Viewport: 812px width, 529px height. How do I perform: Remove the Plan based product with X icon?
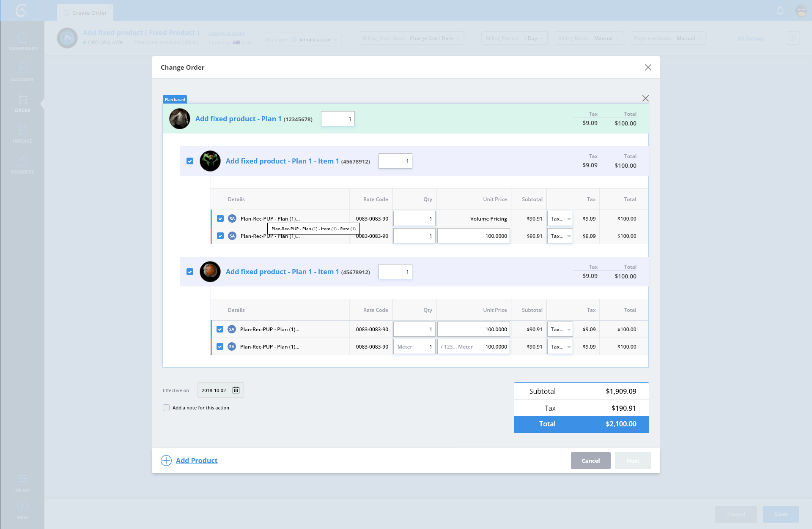(x=645, y=98)
